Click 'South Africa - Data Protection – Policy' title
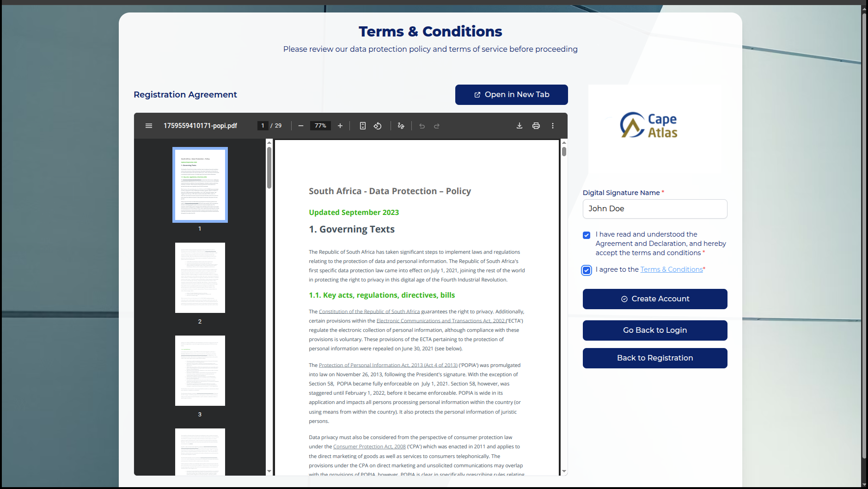Viewport: 868px width, 489px height. [x=390, y=191]
